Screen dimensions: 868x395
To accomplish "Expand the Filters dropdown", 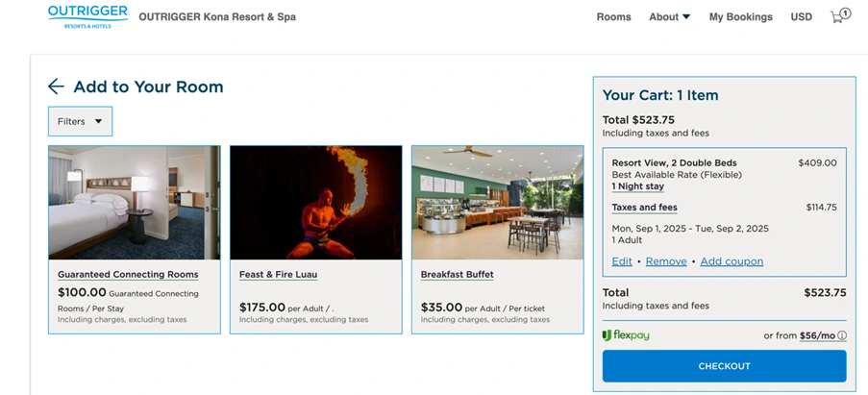I will tap(80, 121).
